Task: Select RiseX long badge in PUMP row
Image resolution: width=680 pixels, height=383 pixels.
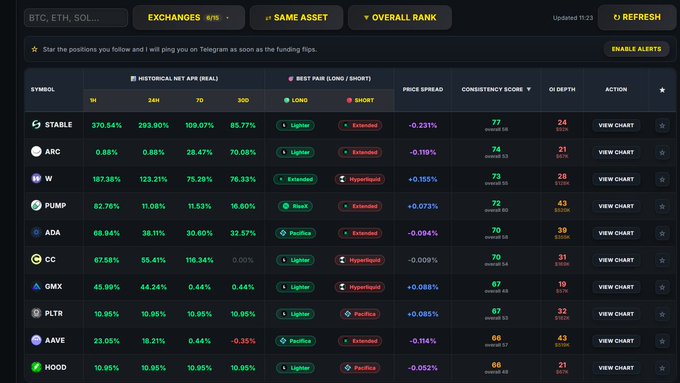Action: click(295, 206)
